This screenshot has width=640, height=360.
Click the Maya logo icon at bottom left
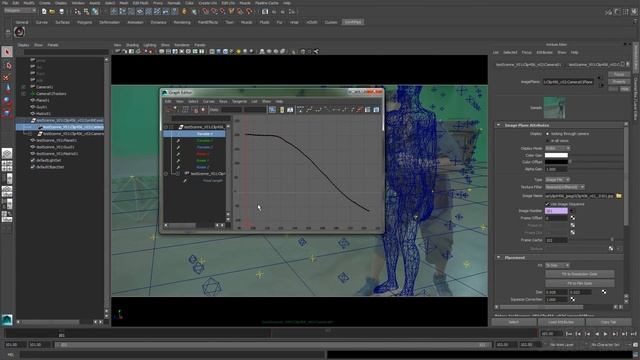click(7, 320)
